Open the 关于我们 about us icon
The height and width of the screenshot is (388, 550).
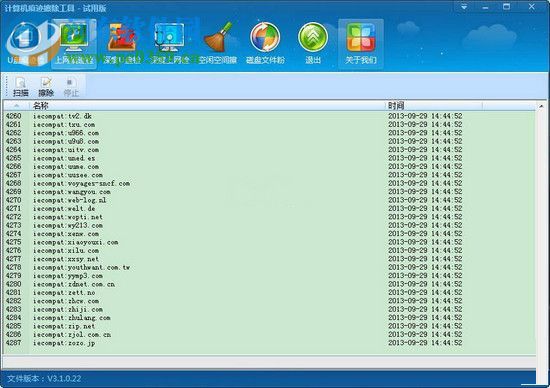pos(361,44)
